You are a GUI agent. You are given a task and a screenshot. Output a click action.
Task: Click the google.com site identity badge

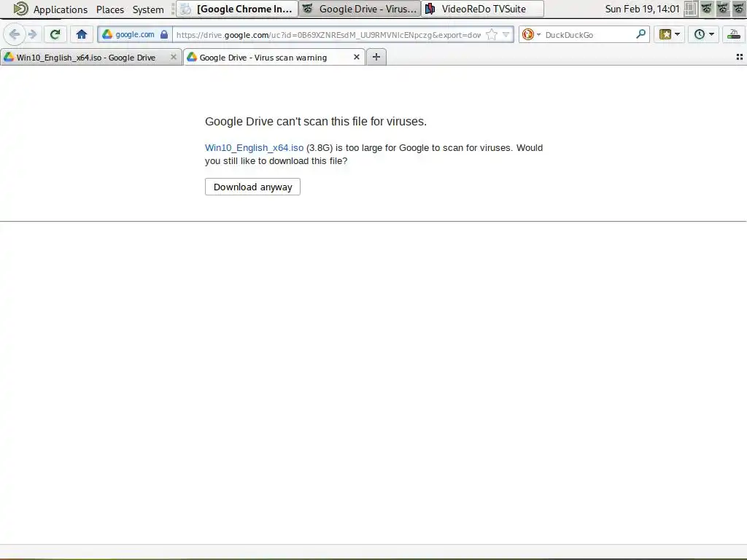tap(134, 34)
